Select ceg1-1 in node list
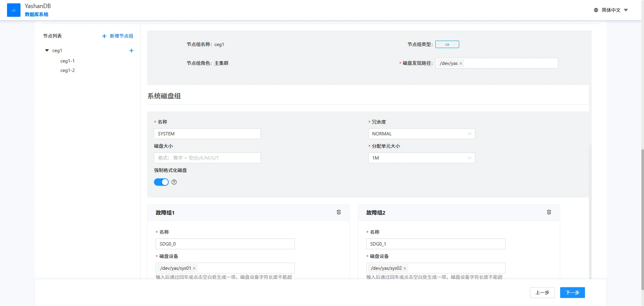Screen dimensions: 644x306 (67, 61)
